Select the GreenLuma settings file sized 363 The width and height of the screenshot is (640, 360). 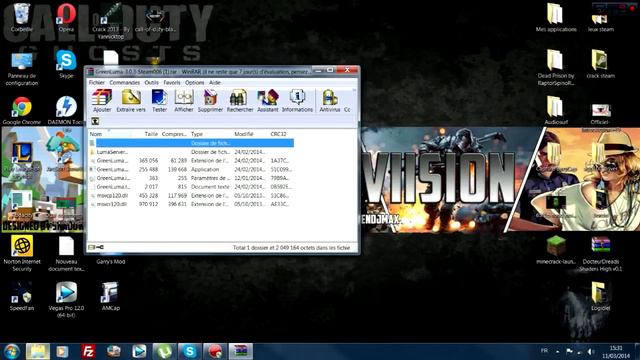pyautogui.click(x=191, y=178)
